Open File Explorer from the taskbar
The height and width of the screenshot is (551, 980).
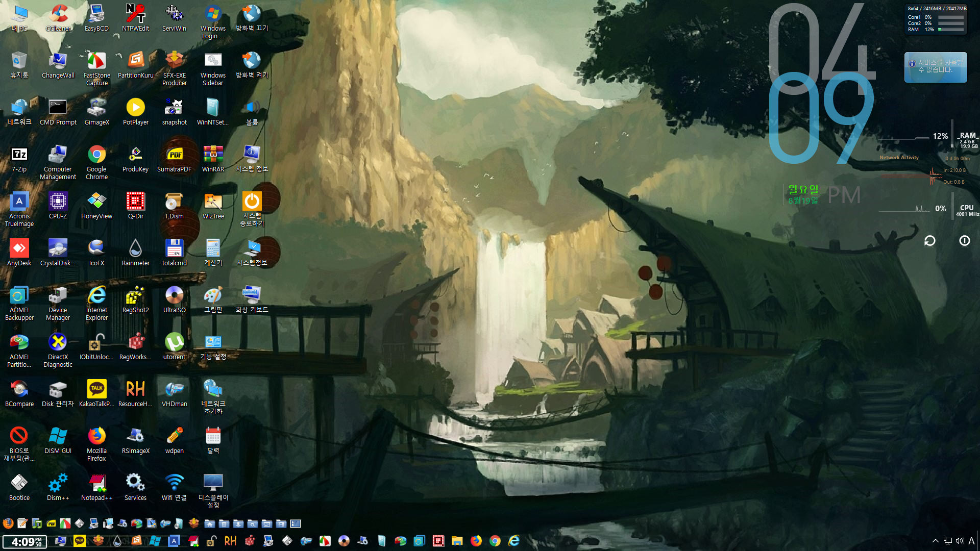pyautogui.click(x=457, y=541)
